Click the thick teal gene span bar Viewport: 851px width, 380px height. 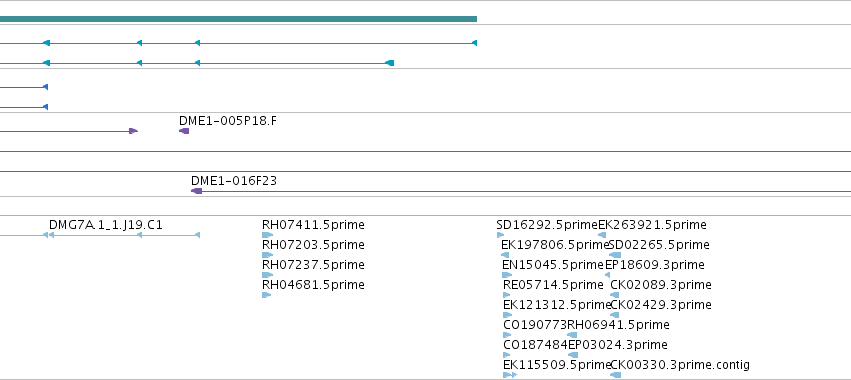[x=238, y=19]
